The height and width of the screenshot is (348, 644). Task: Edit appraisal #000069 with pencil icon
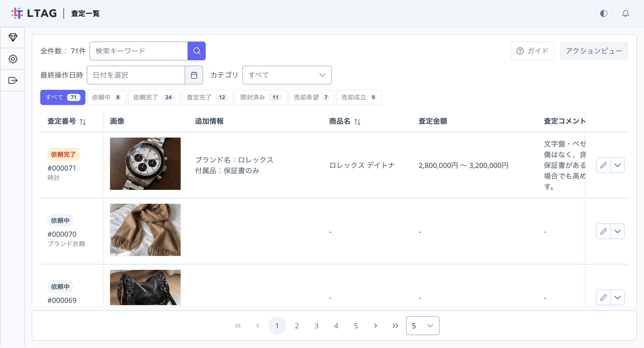(x=604, y=297)
